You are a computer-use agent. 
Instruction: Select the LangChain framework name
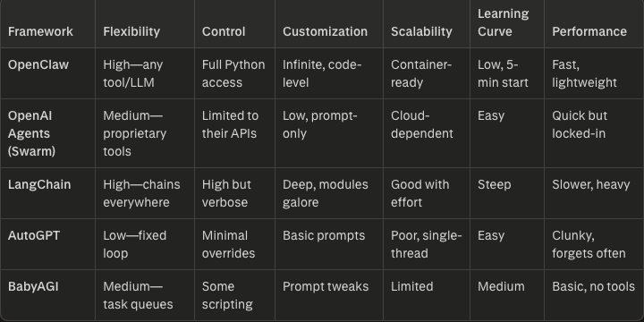pyautogui.click(x=39, y=185)
